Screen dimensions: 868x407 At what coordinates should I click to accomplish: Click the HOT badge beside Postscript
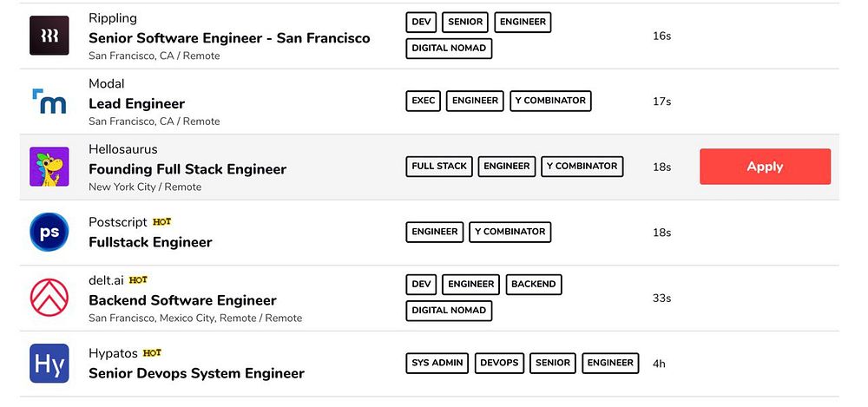point(161,222)
